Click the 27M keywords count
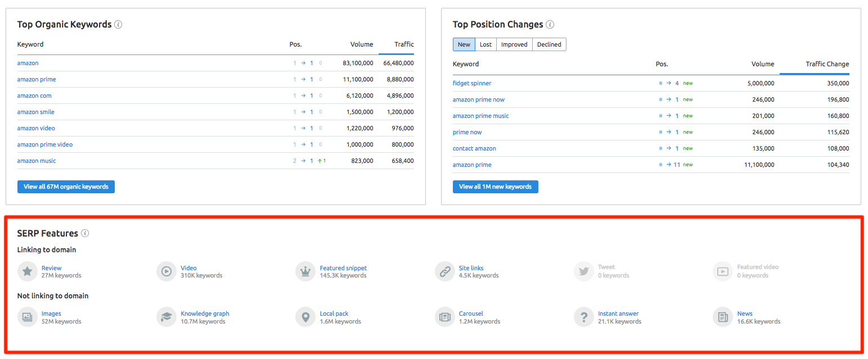 61,276
